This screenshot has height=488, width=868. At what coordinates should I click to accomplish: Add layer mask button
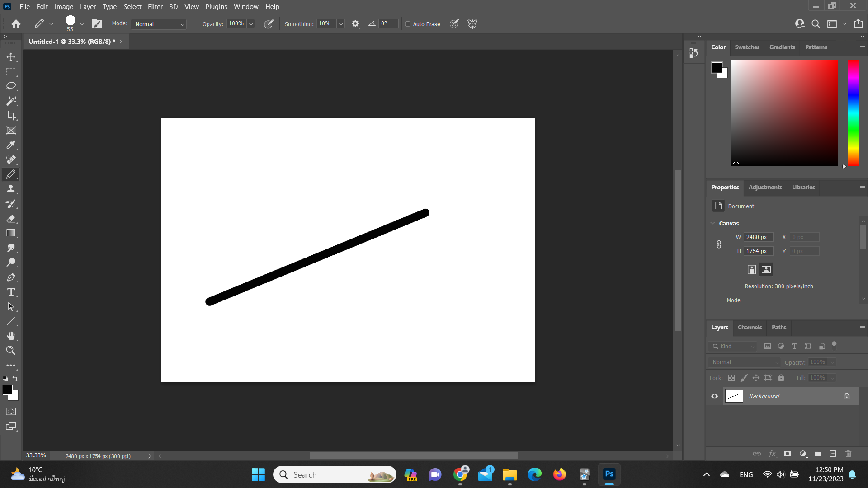pyautogui.click(x=787, y=454)
